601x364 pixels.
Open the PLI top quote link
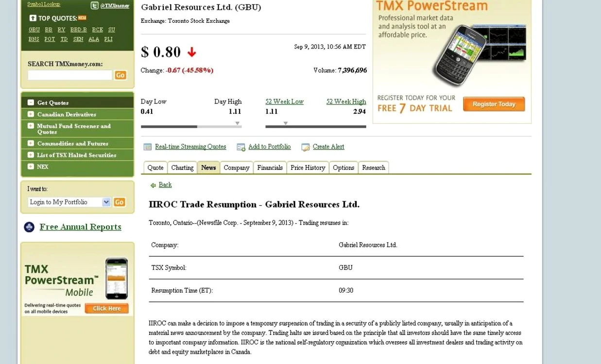(108, 39)
